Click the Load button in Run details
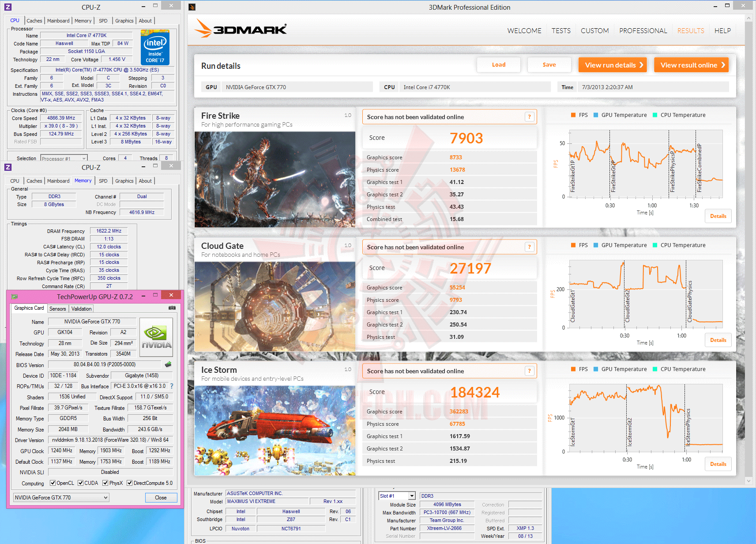756x544 pixels. click(499, 65)
